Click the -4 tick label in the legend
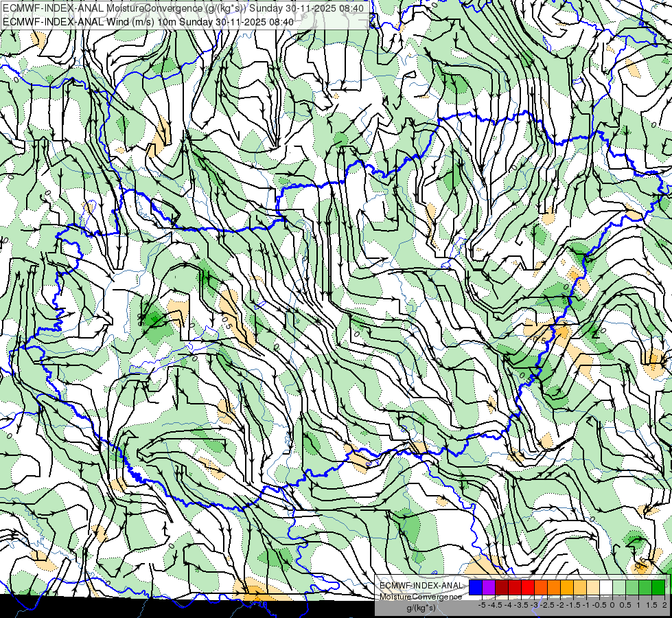 [508, 605]
